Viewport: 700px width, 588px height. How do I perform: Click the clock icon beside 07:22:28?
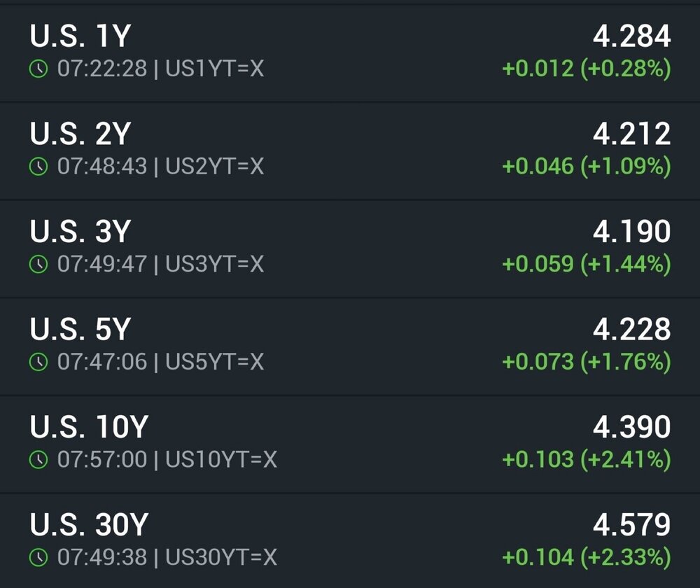(39, 69)
